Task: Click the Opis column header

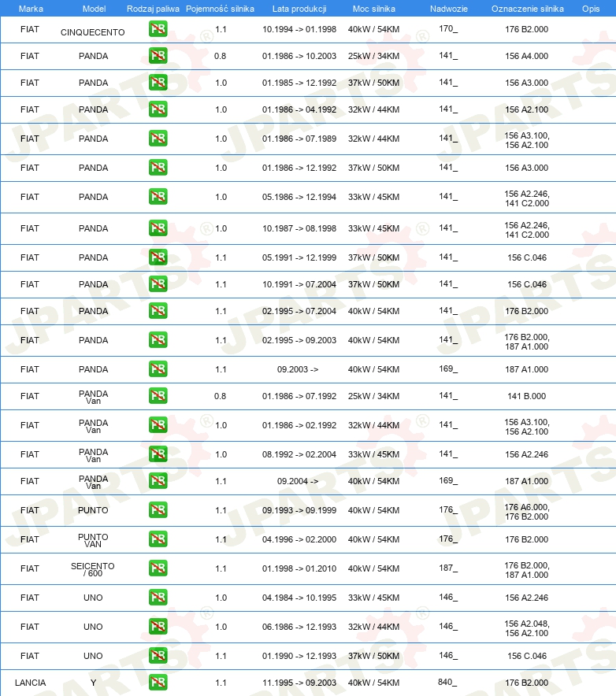Action: click(591, 9)
